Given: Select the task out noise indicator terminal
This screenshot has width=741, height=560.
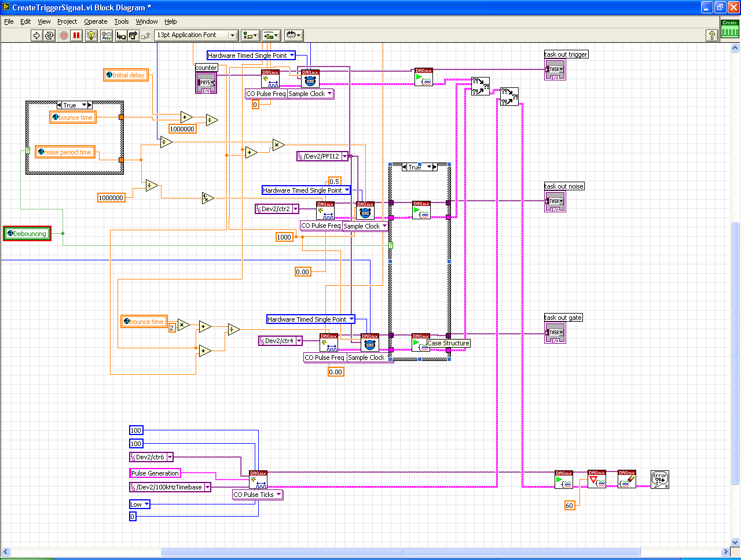Looking at the screenshot, I should [x=555, y=202].
